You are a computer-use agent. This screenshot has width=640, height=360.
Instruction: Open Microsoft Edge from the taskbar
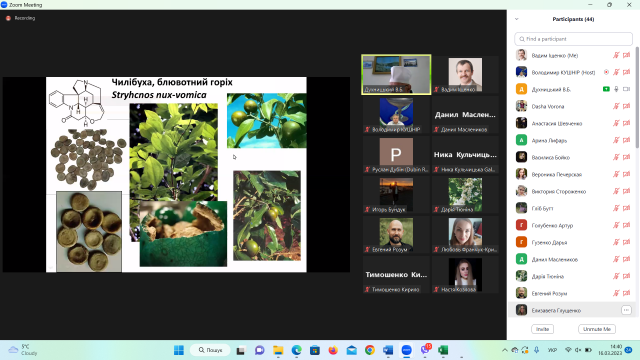[x=297, y=350]
